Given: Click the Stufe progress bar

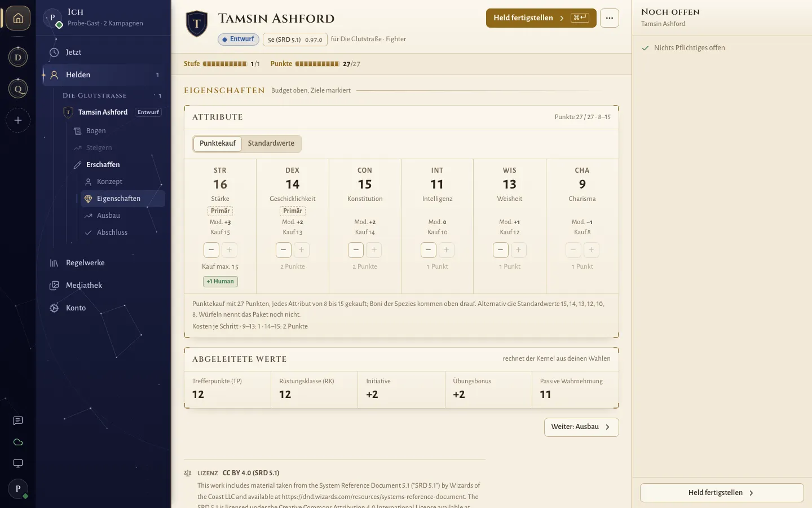Looking at the screenshot, I should click(x=225, y=64).
